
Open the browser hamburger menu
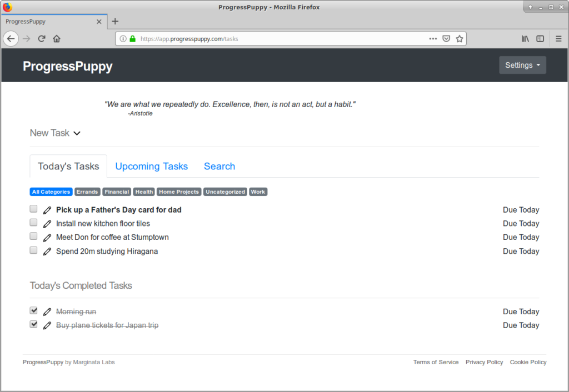point(558,38)
